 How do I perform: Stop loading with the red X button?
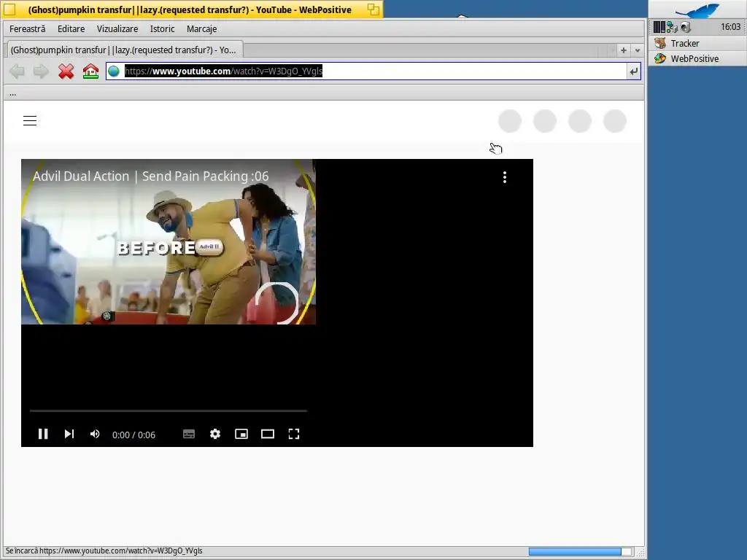point(66,71)
